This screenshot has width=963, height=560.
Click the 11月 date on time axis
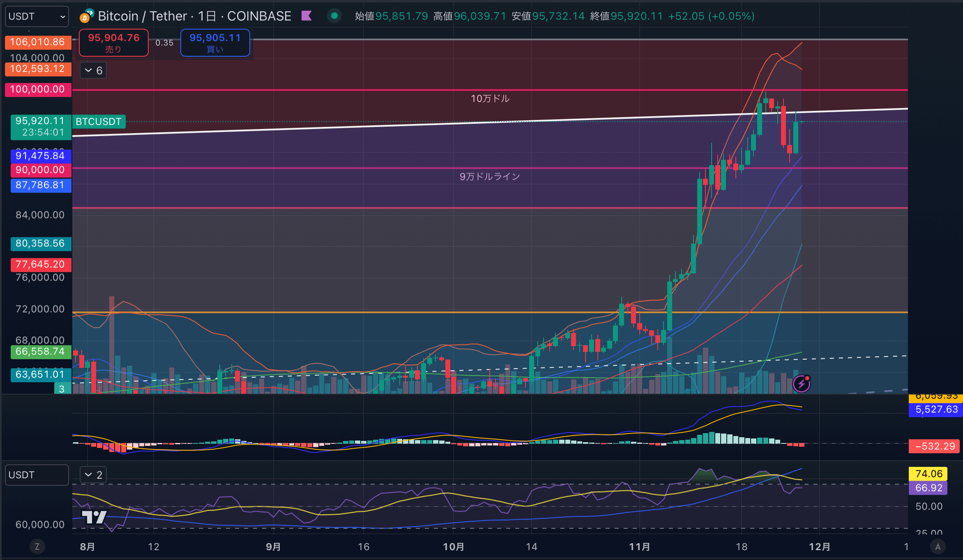pyautogui.click(x=640, y=547)
